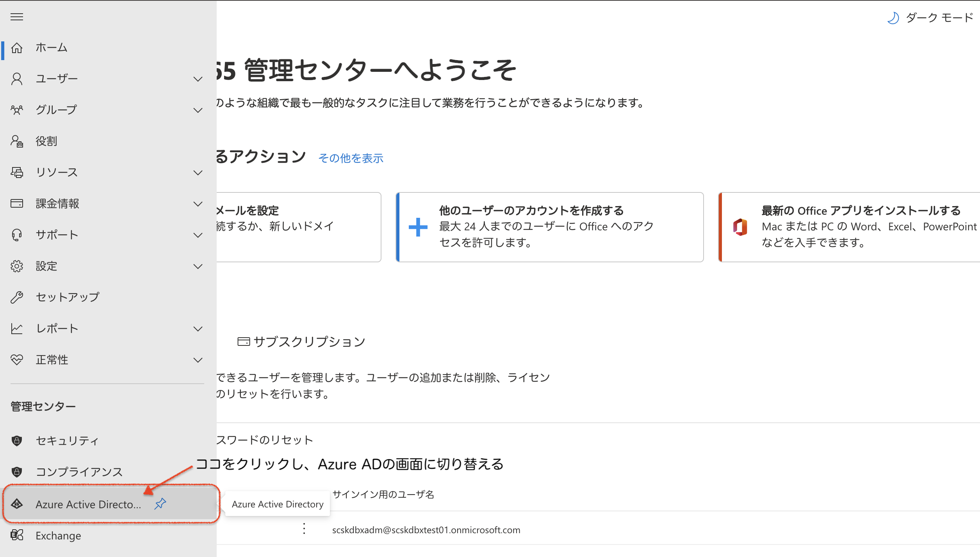Screen dimensions: 980x557
Task: Open the Exchange admin center link
Action: pyautogui.click(x=108, y=535)
